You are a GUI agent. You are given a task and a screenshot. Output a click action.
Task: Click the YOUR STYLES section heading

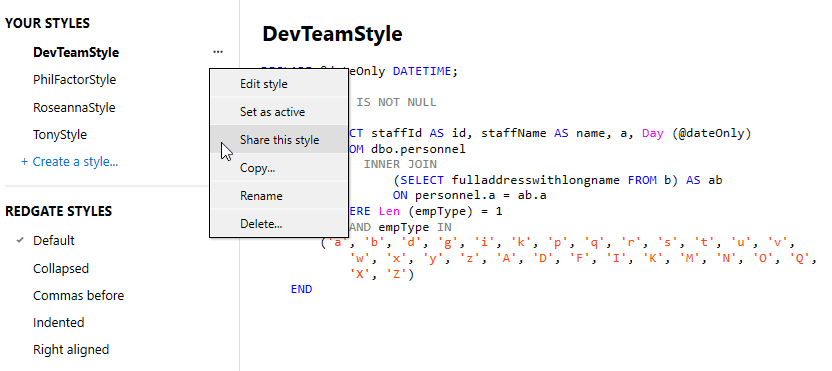coord(47,23)
